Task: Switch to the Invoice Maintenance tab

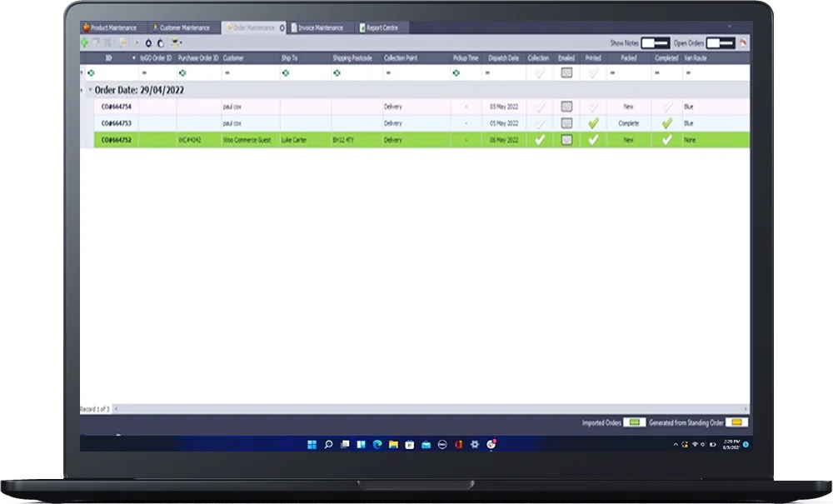Action: (x=317, y=27)
